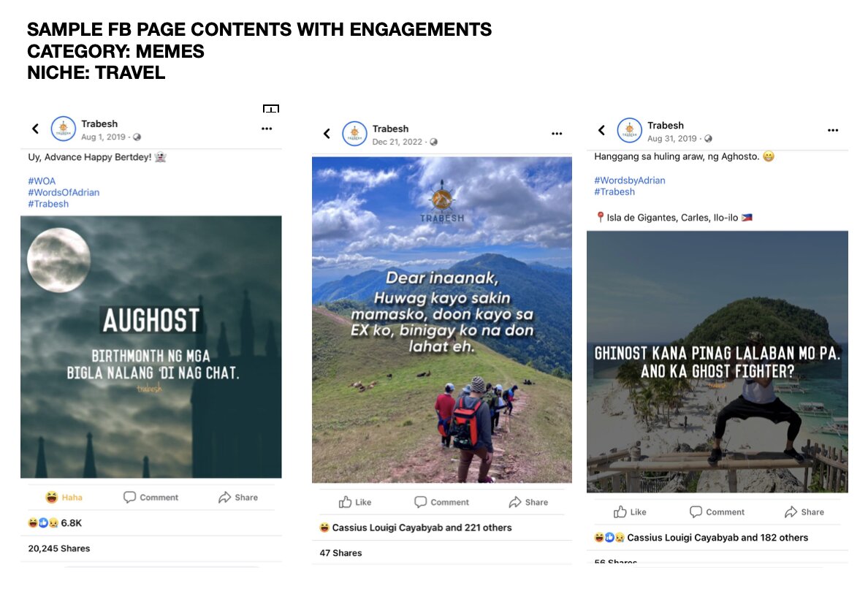Click the public globe icon beside Aug 31, 2019
The height and width of the screenshot is (594, 868).
[x=708, y=138]
